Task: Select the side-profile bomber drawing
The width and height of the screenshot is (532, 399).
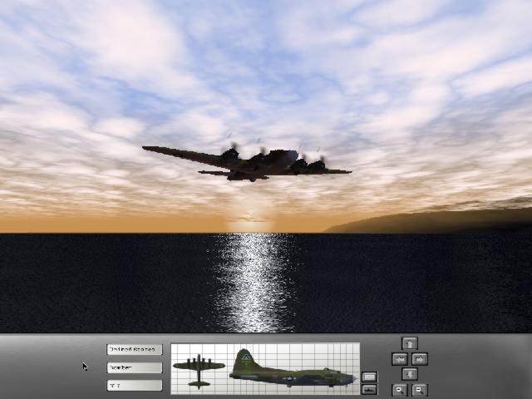Action: click(x=291, y=370)
